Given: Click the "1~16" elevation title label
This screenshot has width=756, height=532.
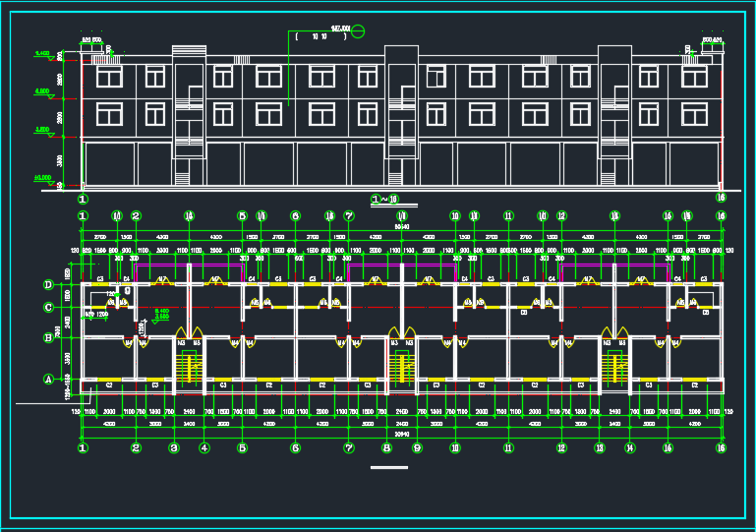Looking at the screenshot, I should pyautogui.click(x=384, y=199).
